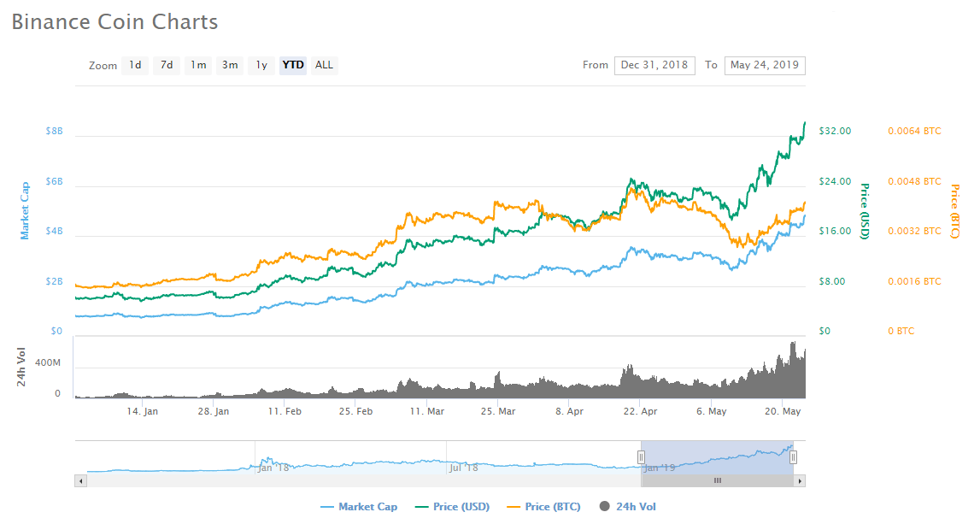Click the right range selector handle
The height and width of the screenshot is (518, 980).
pos(793,457)
